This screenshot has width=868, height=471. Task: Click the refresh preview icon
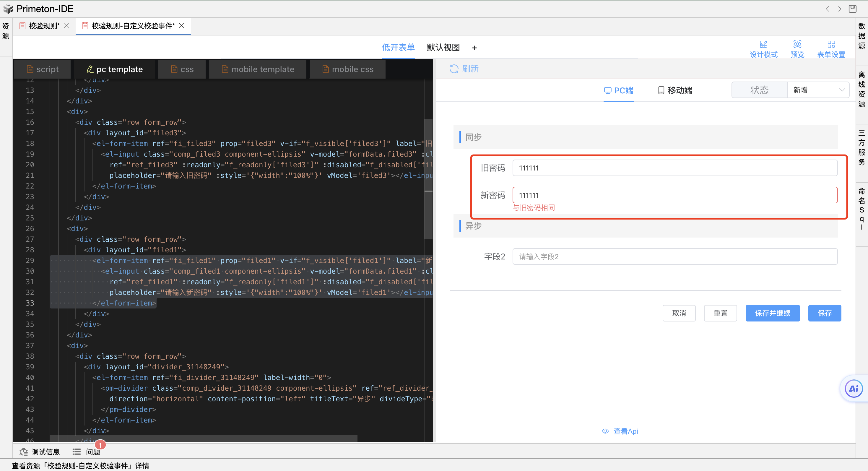(x=453, y=69)
